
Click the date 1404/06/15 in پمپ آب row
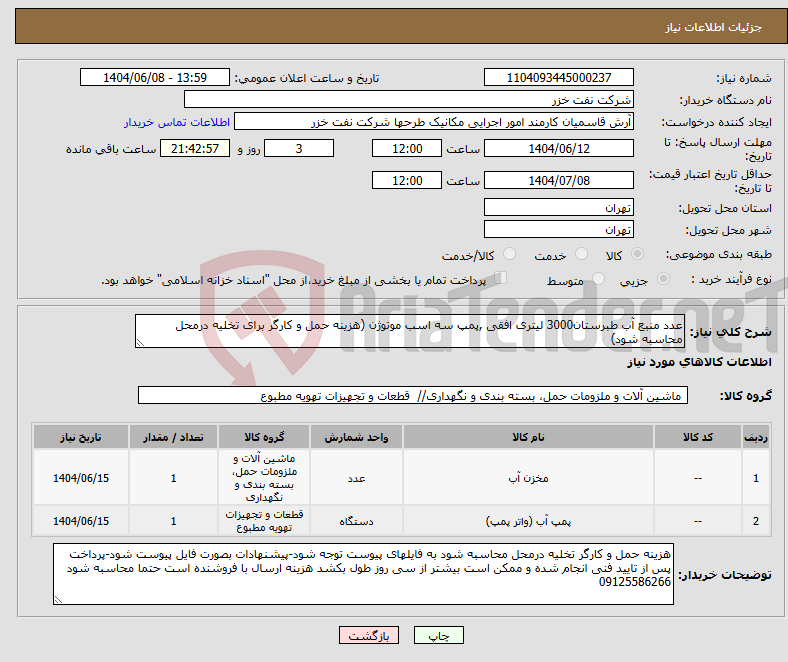[x=81, y=521]
